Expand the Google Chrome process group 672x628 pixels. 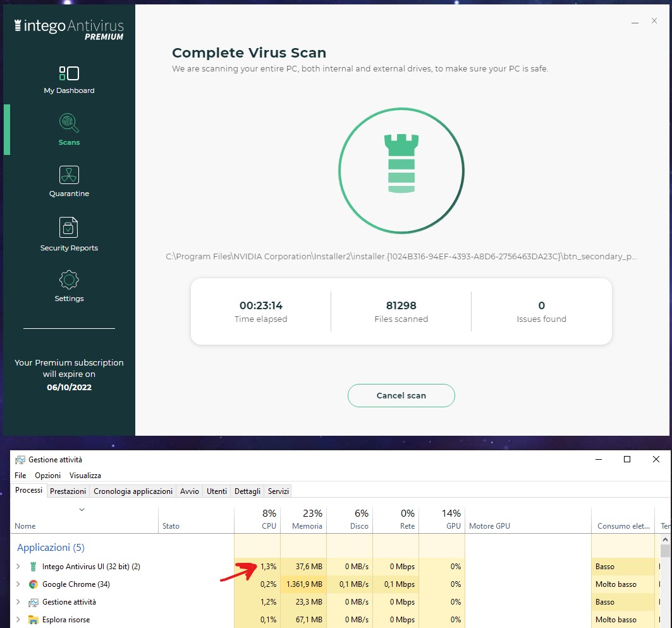[x=18, y=584]
